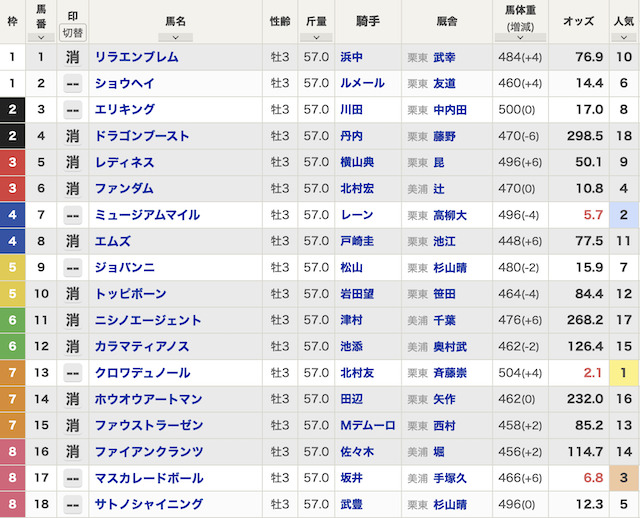
Task: Toggle the -- mark for マスカレードボール
Action: 73,478
